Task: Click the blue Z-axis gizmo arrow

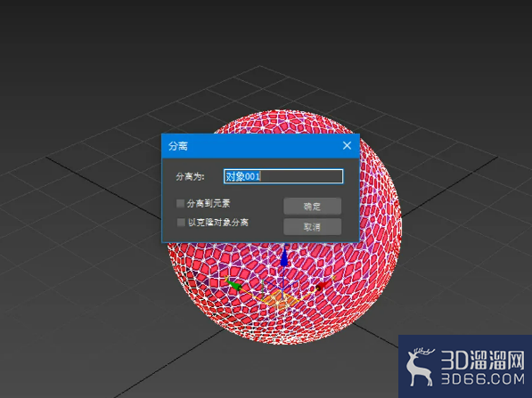Action: tap(284, 258)
